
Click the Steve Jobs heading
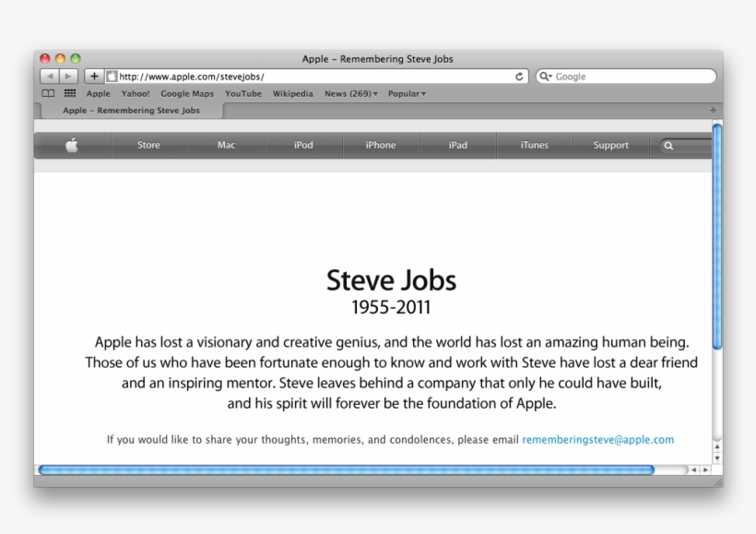pyautogui.click(x=391, y=279)
